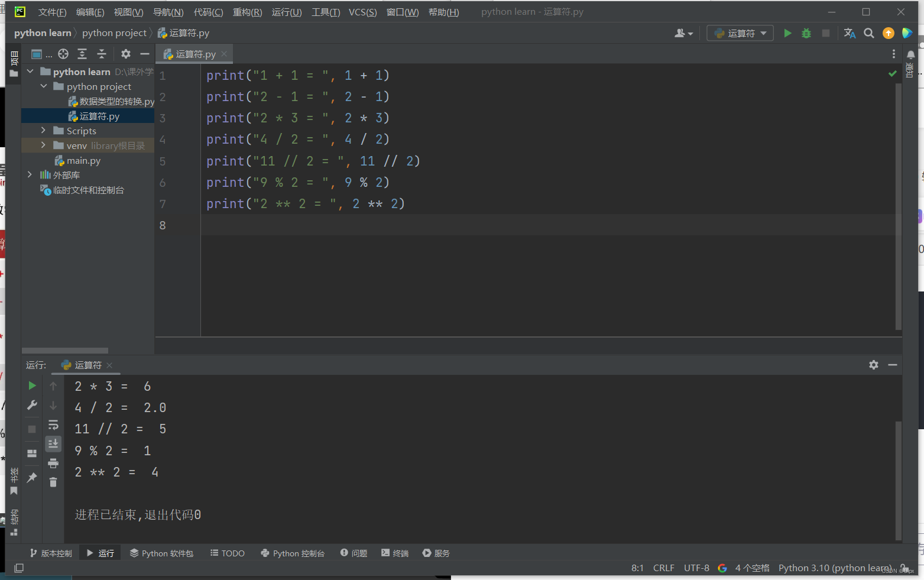924x580 pixels.
Task: Click CRLF line separator in status bar
Action: pos(663,568)
